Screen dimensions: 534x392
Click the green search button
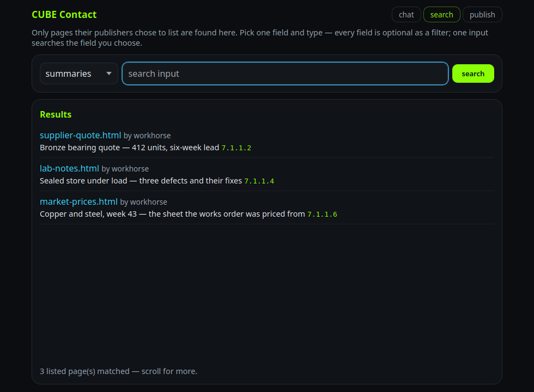tap(473, 73)
